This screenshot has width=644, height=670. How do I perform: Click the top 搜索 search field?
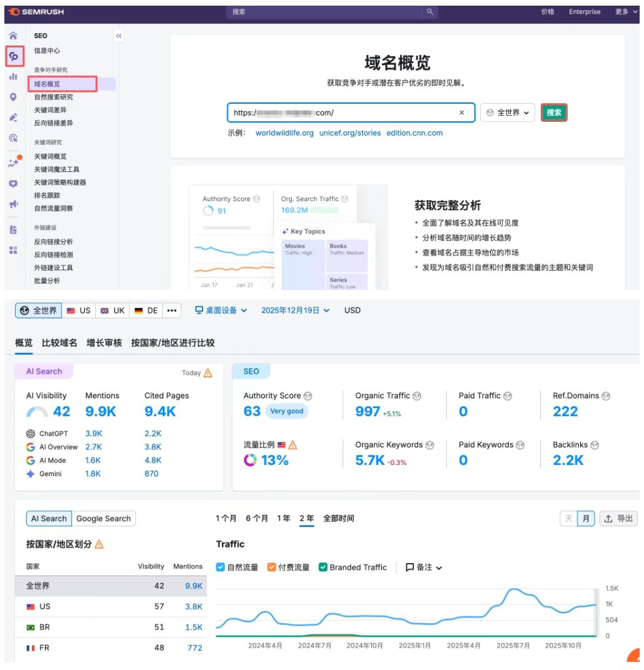[x=325, y=11]
